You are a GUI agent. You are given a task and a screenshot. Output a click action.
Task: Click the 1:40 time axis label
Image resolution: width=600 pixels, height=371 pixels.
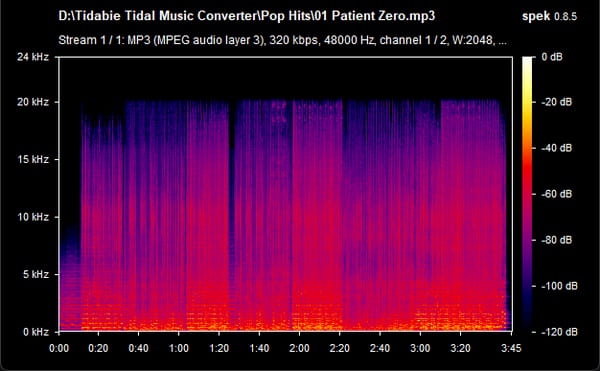(259, 348)
